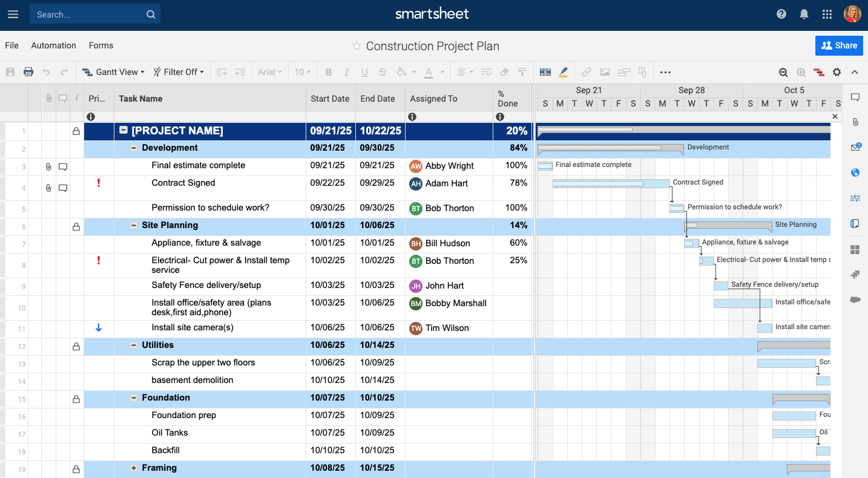Toggle bold formatting
The image size is (868, 478).
point(329,72)
